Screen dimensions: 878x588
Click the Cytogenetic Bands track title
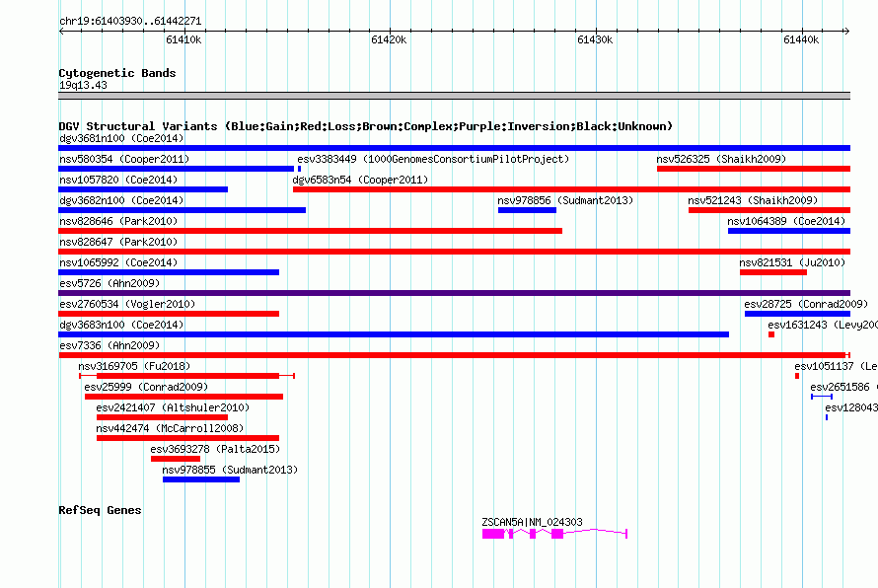[x=117, y=73]
